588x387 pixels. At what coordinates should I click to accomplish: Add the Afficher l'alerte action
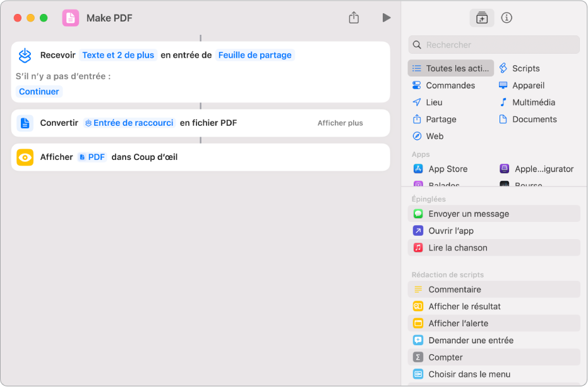tap(494, 322)
